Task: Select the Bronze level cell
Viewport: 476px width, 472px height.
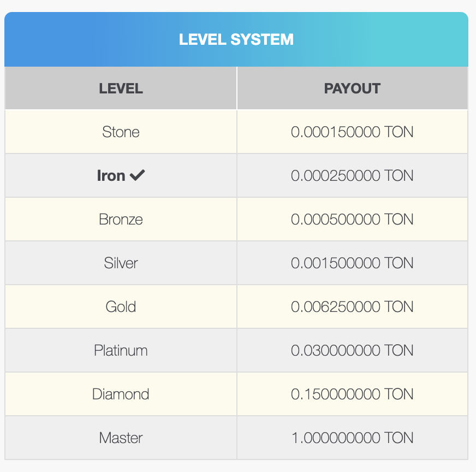Action: [x=121, y=219]
